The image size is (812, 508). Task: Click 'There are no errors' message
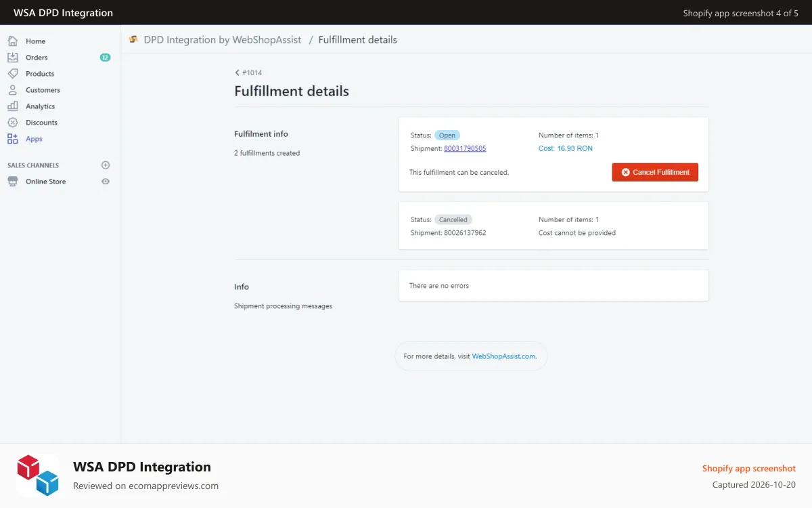(x=439, y=286)
